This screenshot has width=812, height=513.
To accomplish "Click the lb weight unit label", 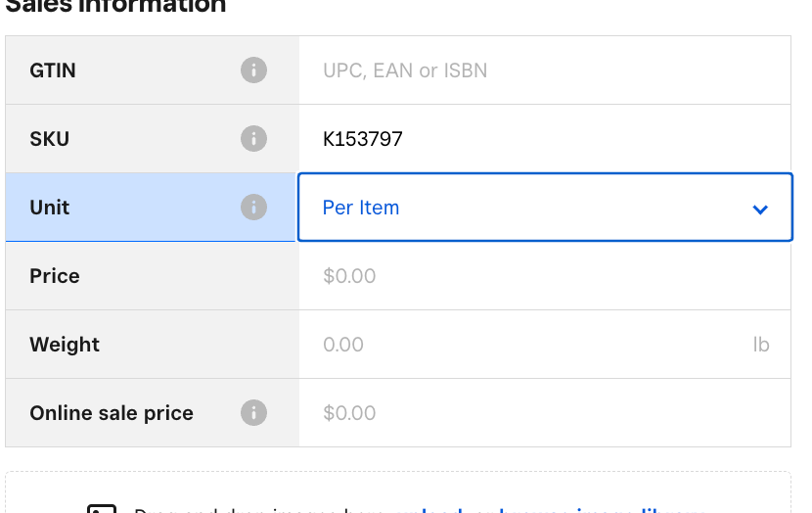I will 761,345.
